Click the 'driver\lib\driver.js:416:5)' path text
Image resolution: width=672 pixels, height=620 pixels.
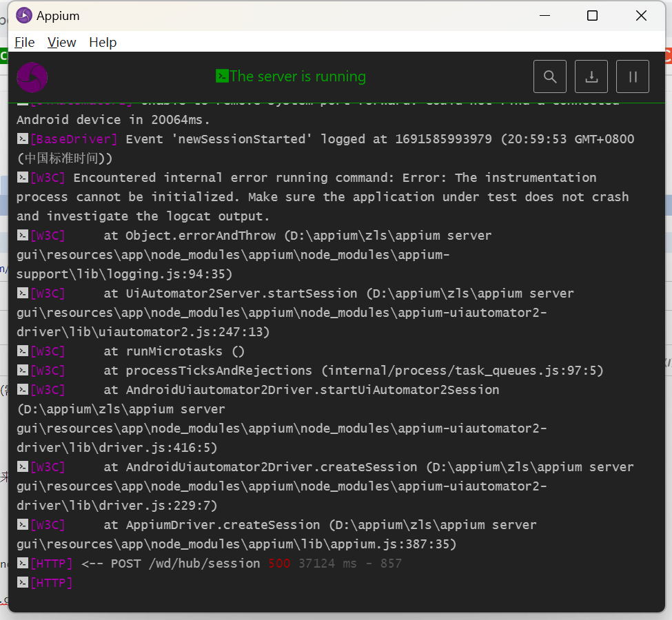click(x=117, y=448)
